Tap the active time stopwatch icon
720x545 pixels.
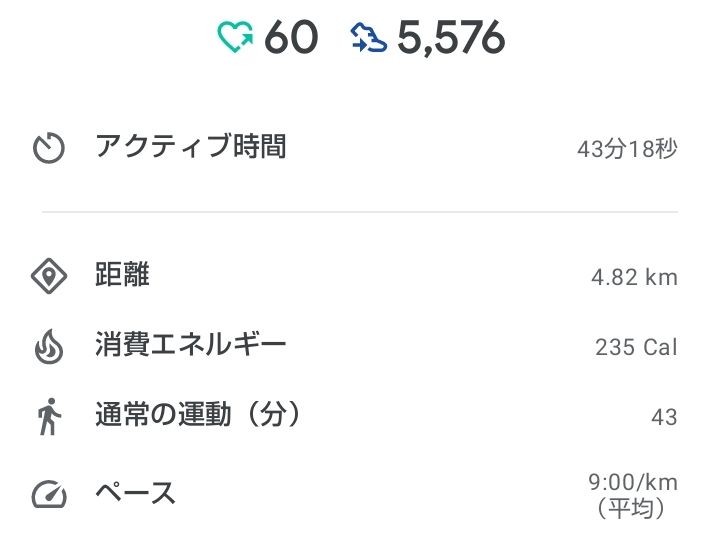[x=49, y=148]
